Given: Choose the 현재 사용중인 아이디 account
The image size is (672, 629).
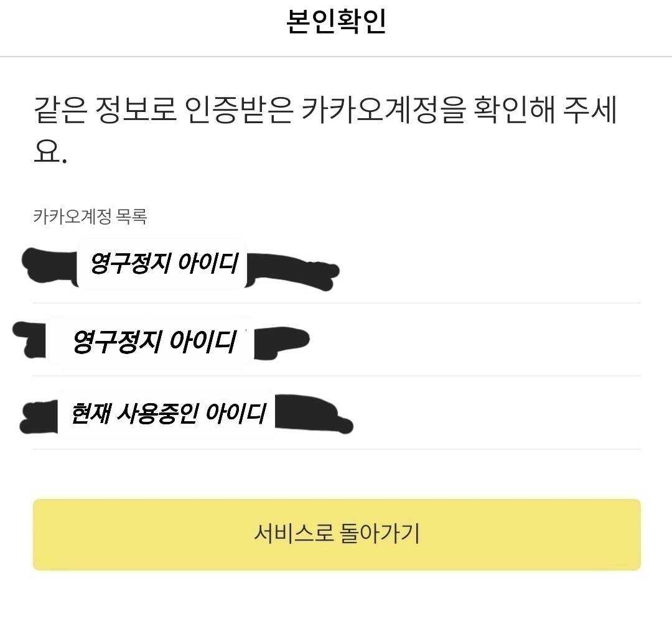Looking at the screenshot, I should (x=168, y=413).
